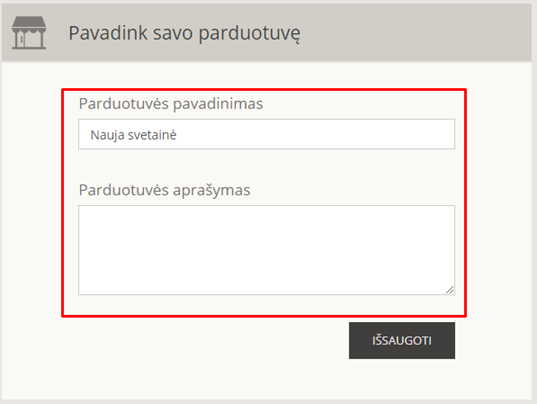537x404 pixels.
Task: Click the IŠSAUGOTI save button
Action: coord(402,340)
